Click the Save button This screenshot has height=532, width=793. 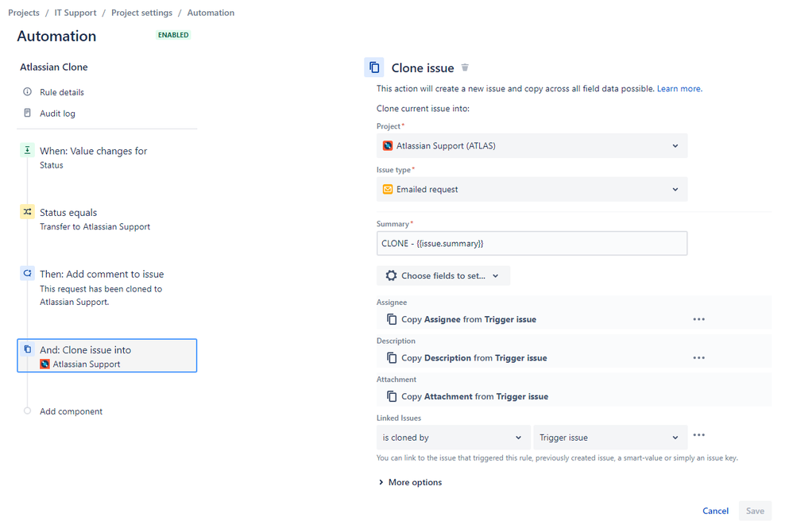pos(755,511)
